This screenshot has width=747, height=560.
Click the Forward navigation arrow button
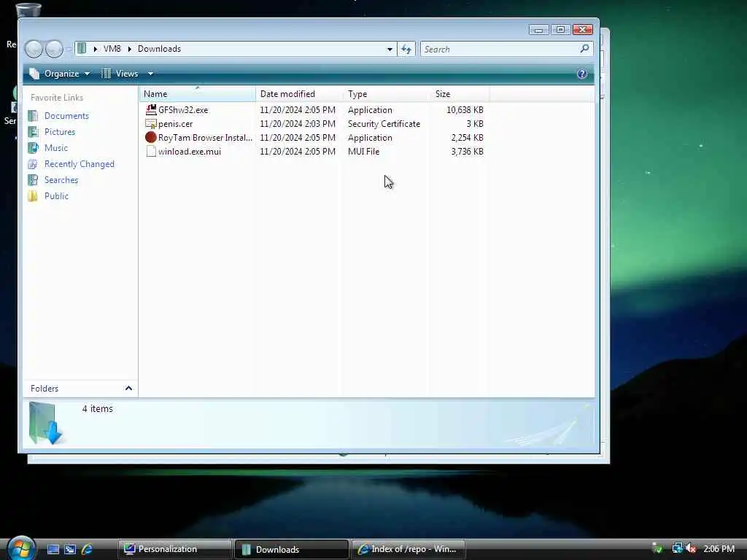pos(54,49)
